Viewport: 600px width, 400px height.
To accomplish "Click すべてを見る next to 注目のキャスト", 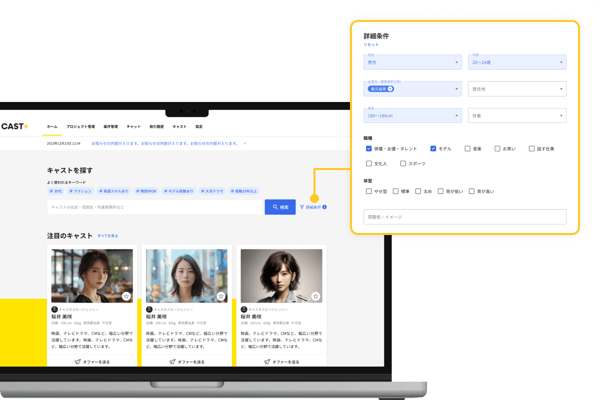I will 108,235.
